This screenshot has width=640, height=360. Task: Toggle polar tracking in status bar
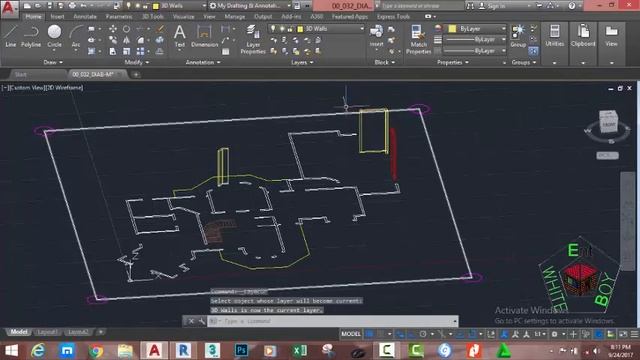[423, 334]
